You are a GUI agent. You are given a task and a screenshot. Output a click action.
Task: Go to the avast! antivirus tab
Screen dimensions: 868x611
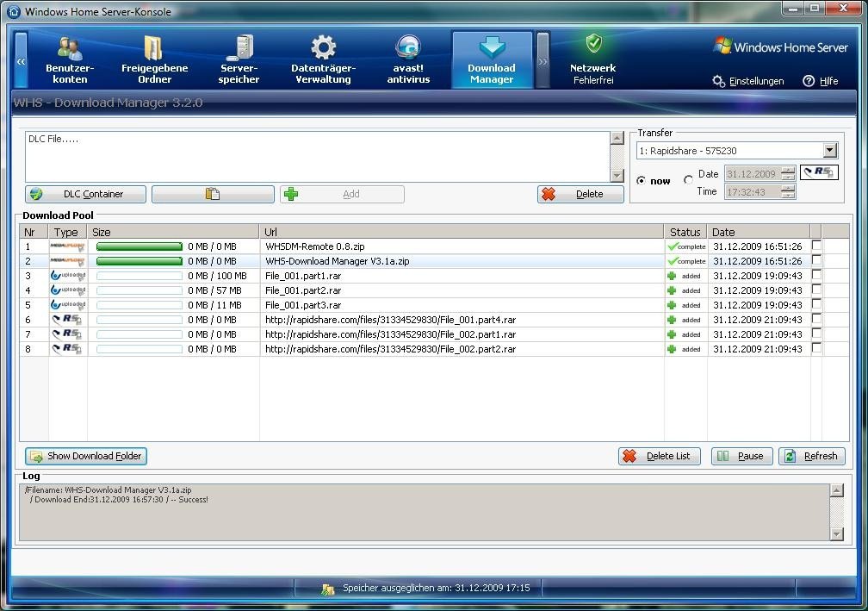click(x=408, y=59)
